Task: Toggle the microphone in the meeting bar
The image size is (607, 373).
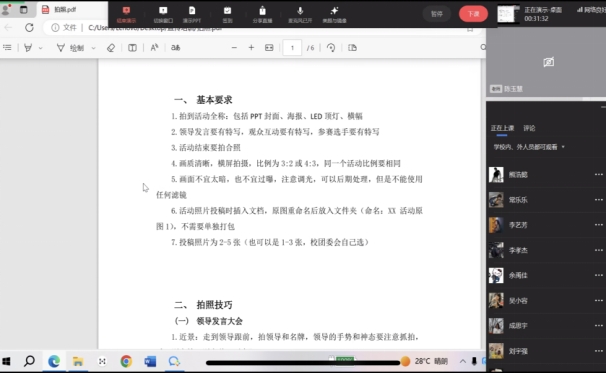Action: [300, 14]
